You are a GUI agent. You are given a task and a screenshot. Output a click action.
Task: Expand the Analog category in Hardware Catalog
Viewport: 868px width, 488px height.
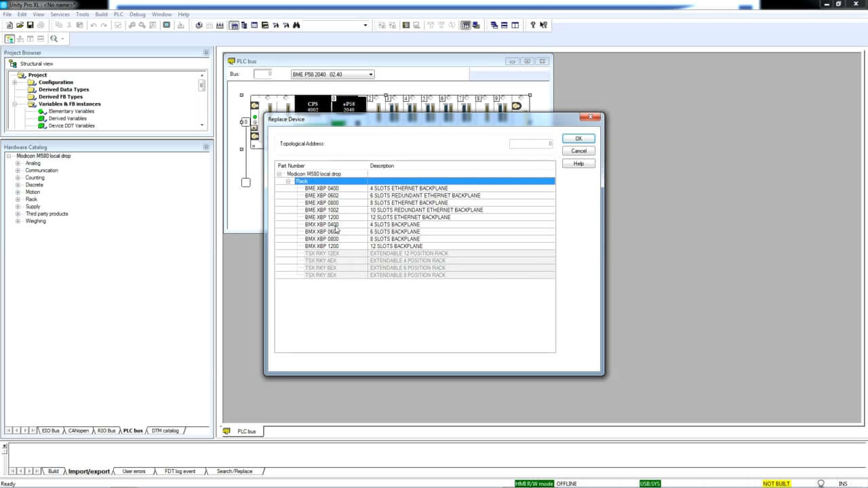[x=18, y=163]
